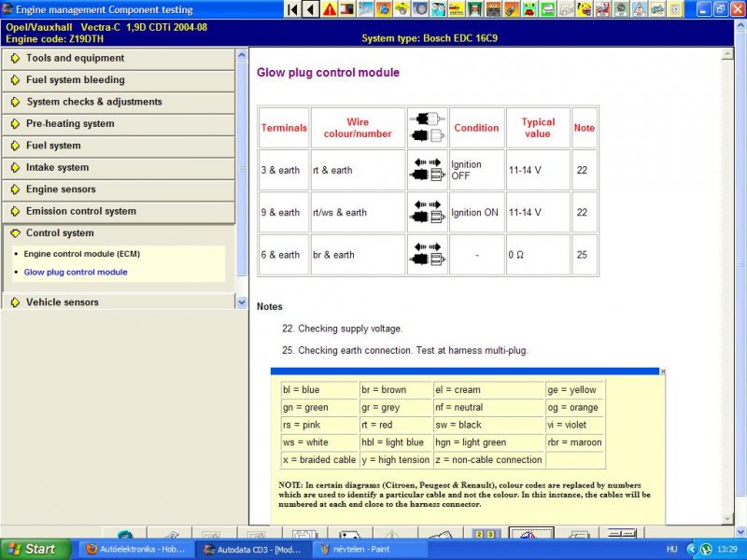Image resolution: width=747 pixels, height=560 pixels.
Task: Click the 'Glow plug control module' heading
Action: pyautogui.click(x=329, y=73)
